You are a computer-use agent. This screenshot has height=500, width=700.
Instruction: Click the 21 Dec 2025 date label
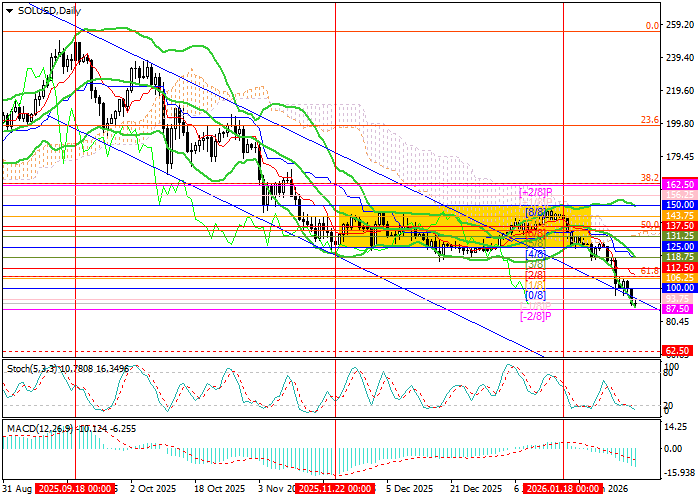click(476, 489)
